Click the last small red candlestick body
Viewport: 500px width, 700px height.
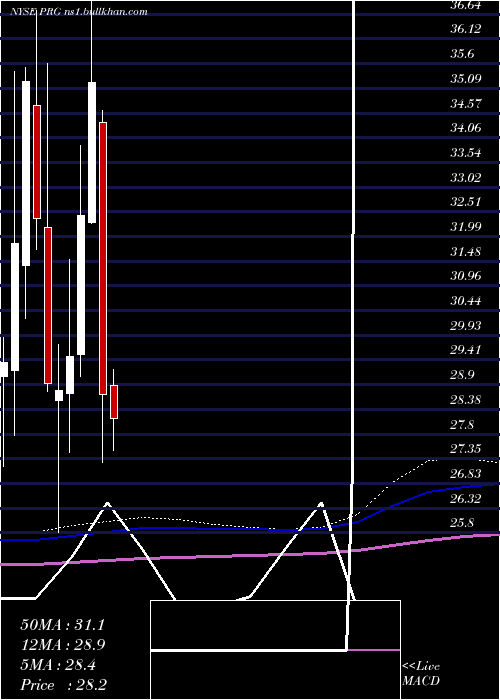[x=114, y=402]
